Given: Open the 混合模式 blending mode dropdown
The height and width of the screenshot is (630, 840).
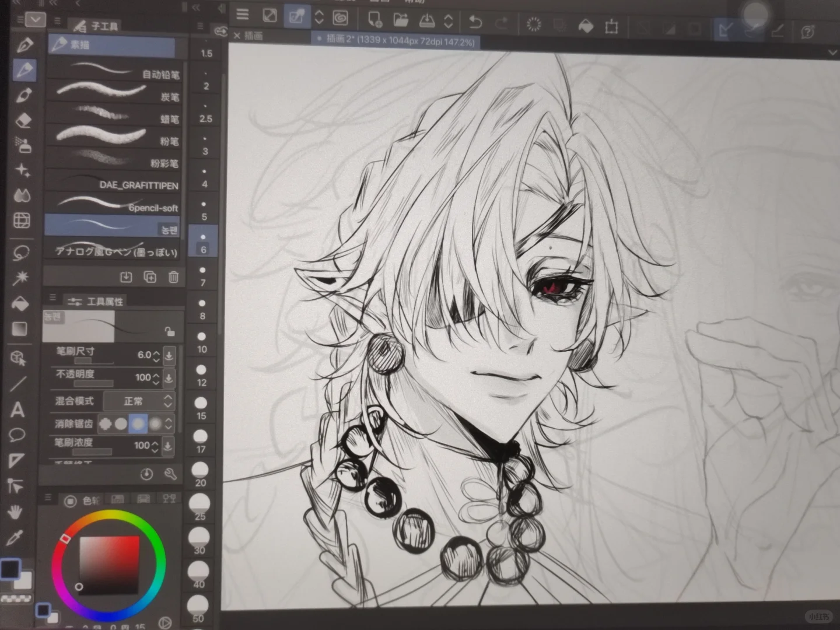Looking at the screenshot, I should click(x=139, y=401).
